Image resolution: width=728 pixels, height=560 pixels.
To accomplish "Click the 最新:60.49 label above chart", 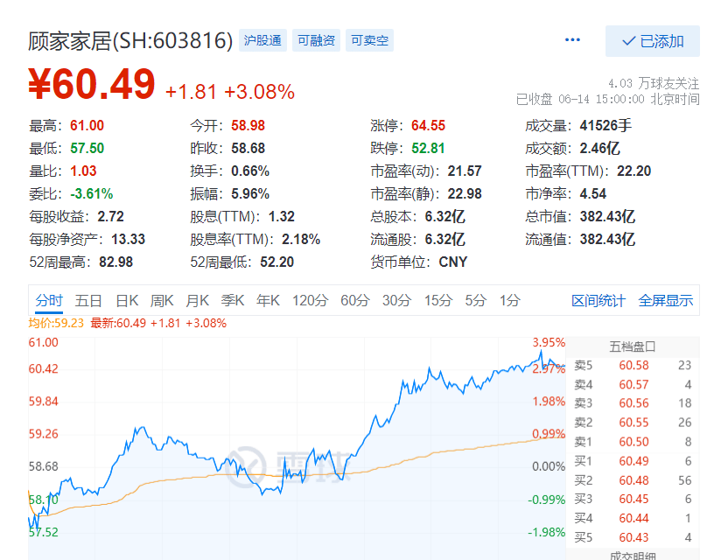I will pyautogui.click(x=118, y=323).
